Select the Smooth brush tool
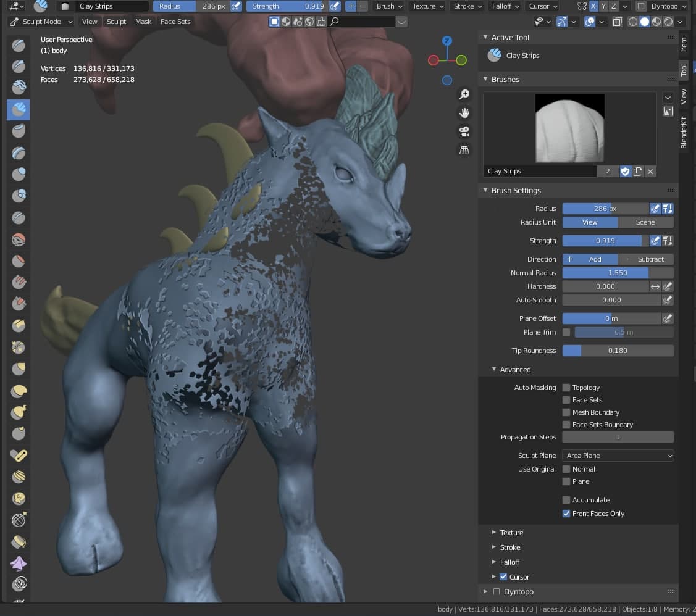Screen dimensions: 696x616 click(x=18, y=239)
